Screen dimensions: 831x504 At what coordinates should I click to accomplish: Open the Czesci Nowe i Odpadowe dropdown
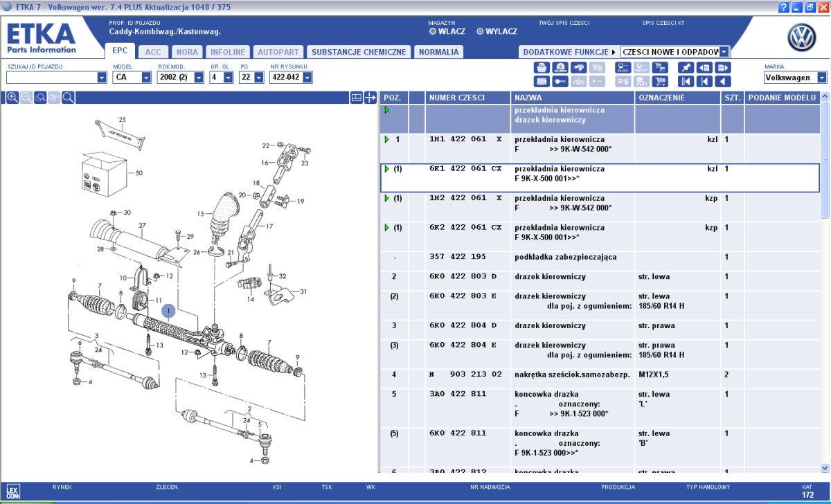[724, 52]
